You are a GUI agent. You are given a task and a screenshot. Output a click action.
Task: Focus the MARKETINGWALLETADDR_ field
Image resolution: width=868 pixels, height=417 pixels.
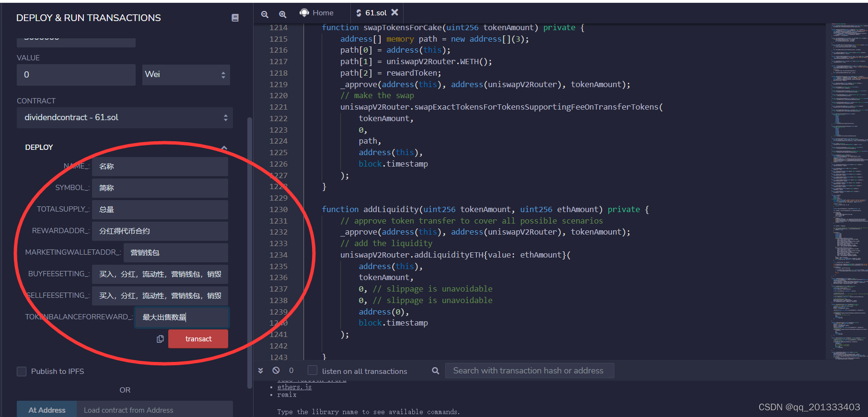tap(176, 253)
